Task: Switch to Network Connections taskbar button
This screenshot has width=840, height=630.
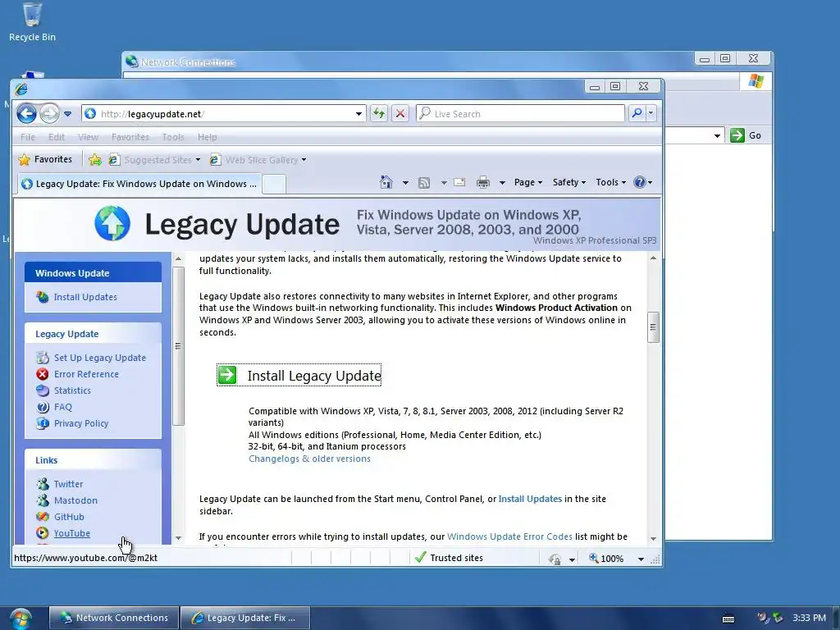Action: point(113,618)
